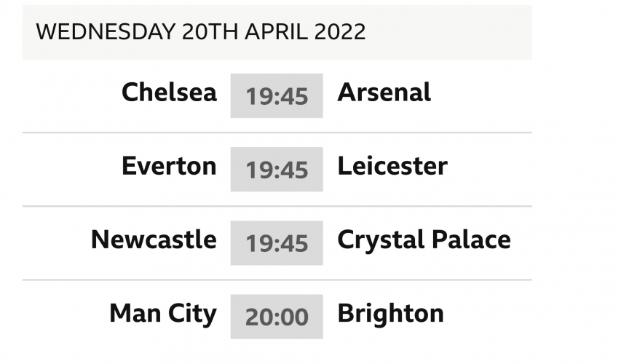The image size is (621, 364).
Task: Click the word WEDNESDAY in the date header
Action: tap(106, 32)
